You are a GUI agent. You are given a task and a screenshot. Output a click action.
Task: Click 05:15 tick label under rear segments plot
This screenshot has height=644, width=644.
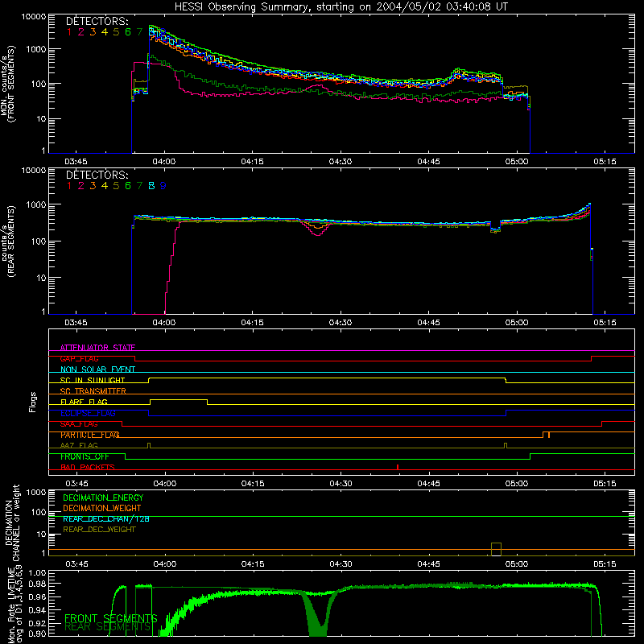pos(605,323)
